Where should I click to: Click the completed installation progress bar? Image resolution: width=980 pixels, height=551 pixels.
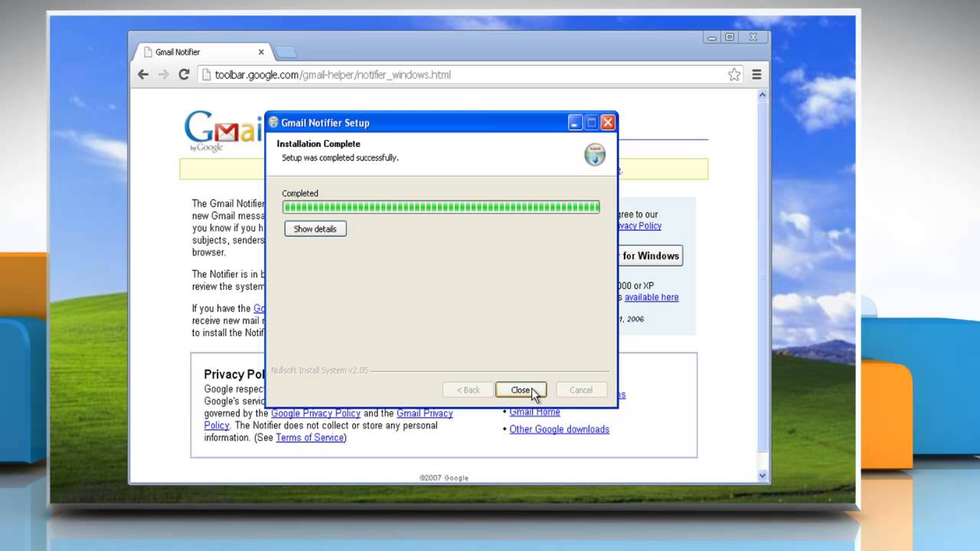coord(441,207)
